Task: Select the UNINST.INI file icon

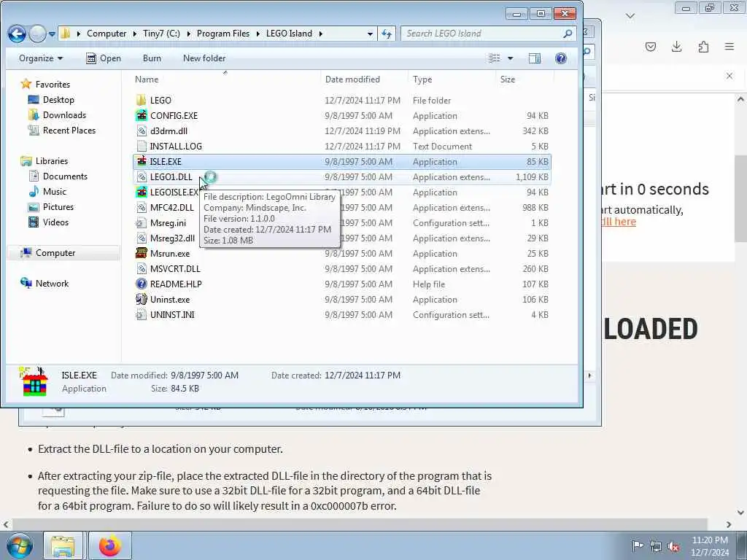Action: click(x=141, y=314)
